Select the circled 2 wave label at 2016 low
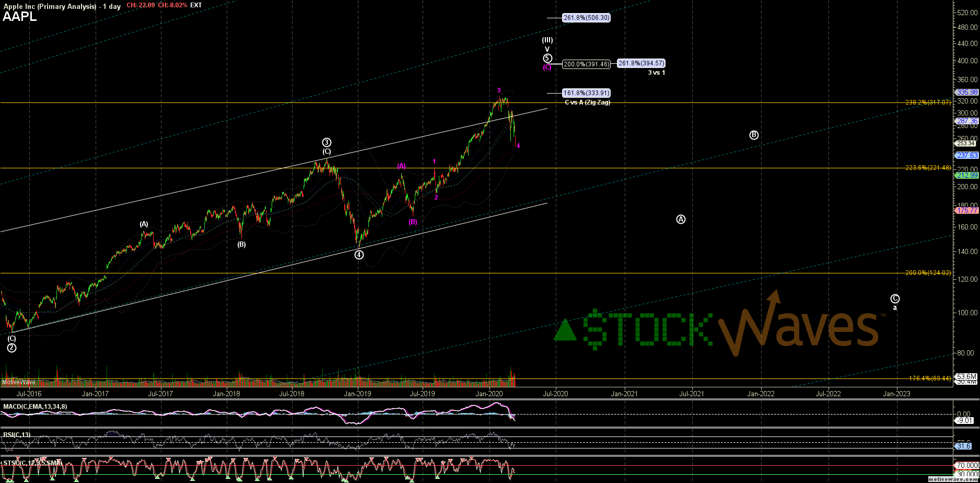 click(x=11, y=348)
